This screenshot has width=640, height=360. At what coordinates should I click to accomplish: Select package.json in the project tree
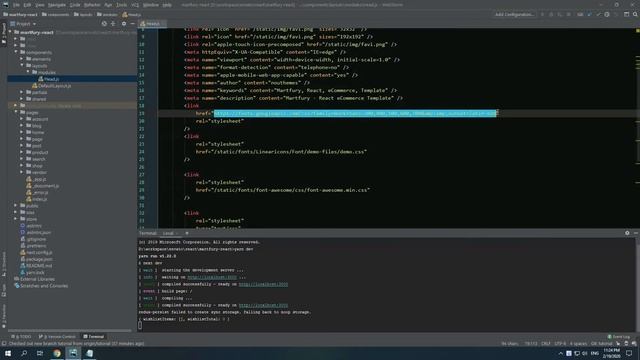click(x=39, y=259)
